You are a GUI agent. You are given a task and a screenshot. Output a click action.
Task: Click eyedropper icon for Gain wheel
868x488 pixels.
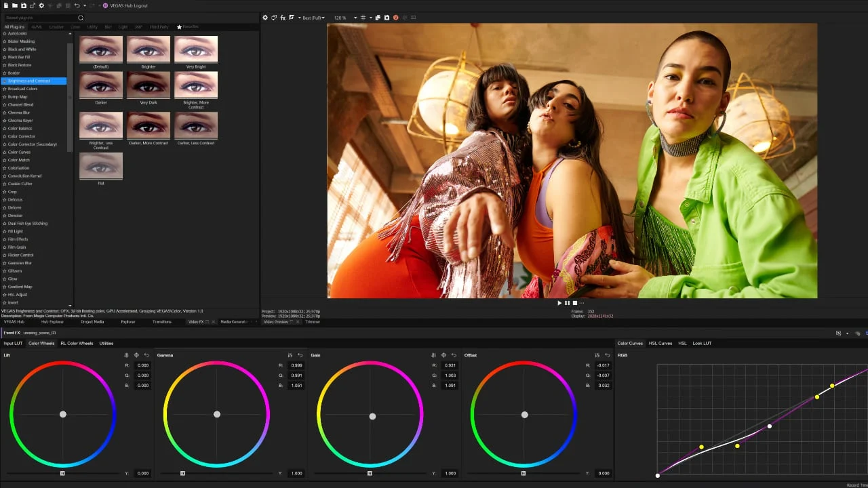pos(443,355)
